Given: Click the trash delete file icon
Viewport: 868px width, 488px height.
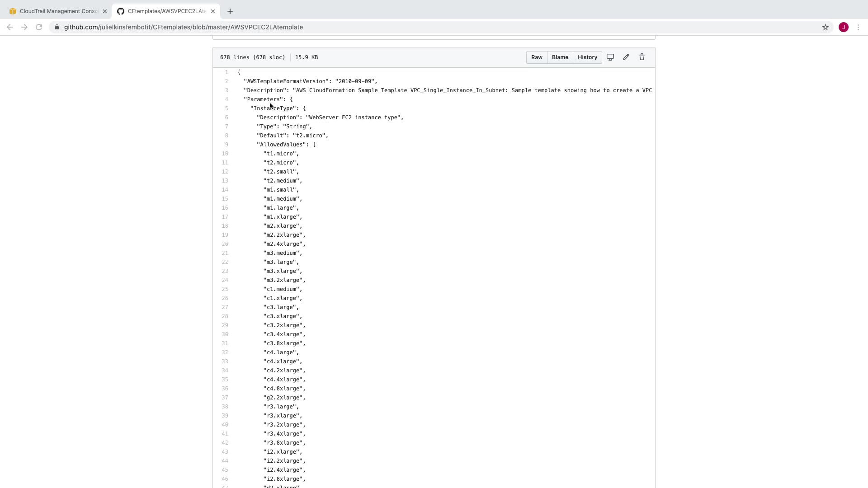Looking at the screenshot, I should tap(642, 57).
